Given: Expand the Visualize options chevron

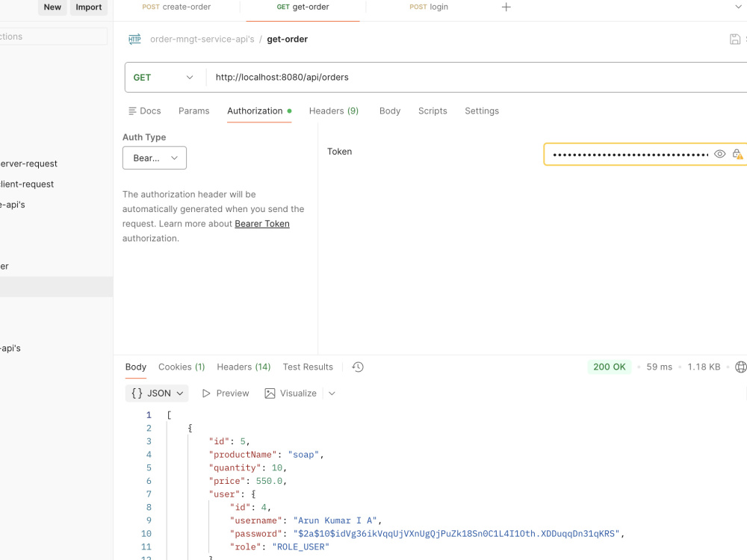Looking at the screenshot, I should point(332,393).
